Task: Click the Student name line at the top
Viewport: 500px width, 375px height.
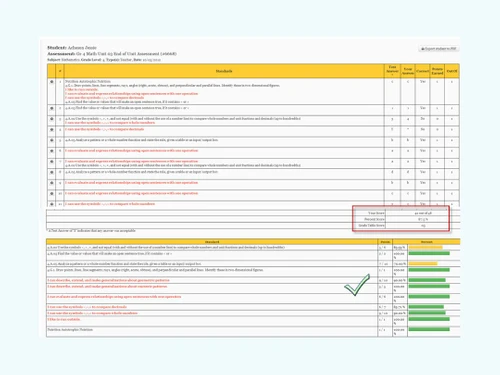Action: tap(72, 48)
